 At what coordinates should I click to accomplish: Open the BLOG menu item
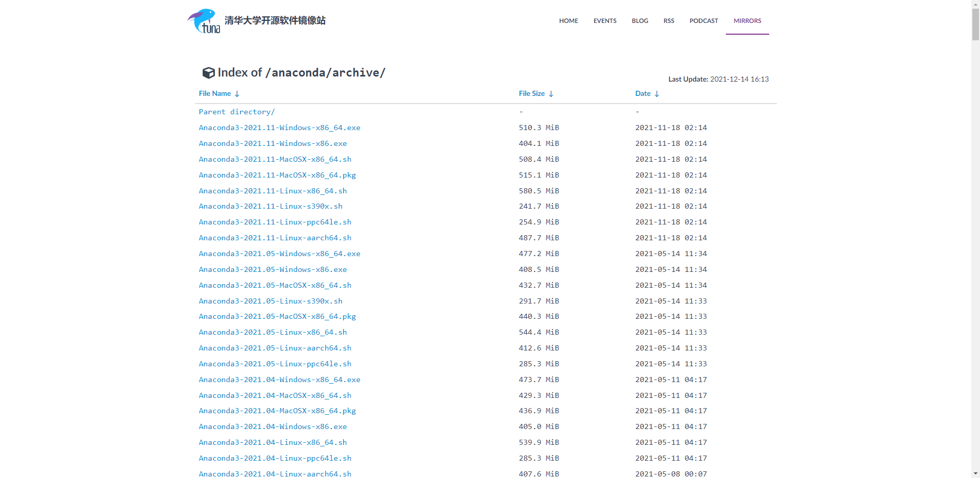(640, 21)
